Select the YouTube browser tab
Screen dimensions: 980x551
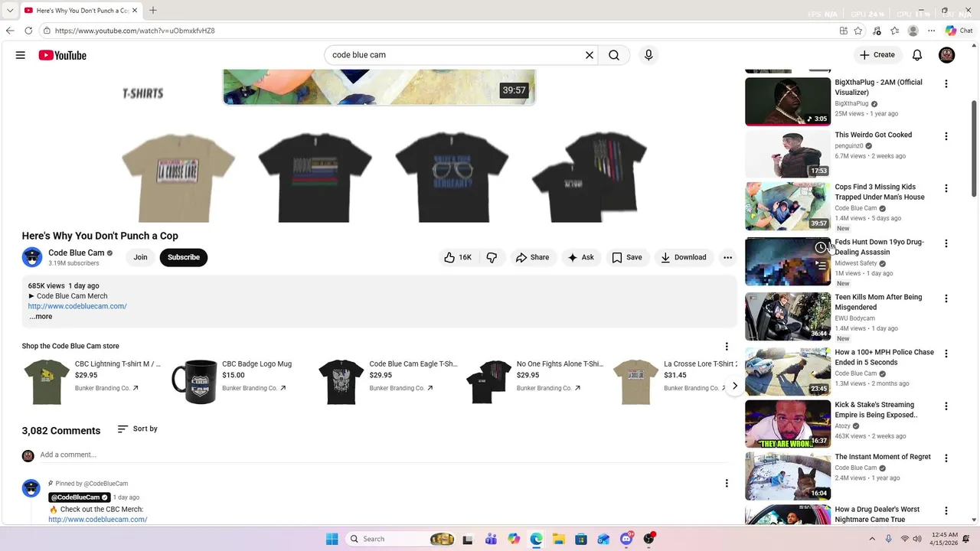pos(80,11)
